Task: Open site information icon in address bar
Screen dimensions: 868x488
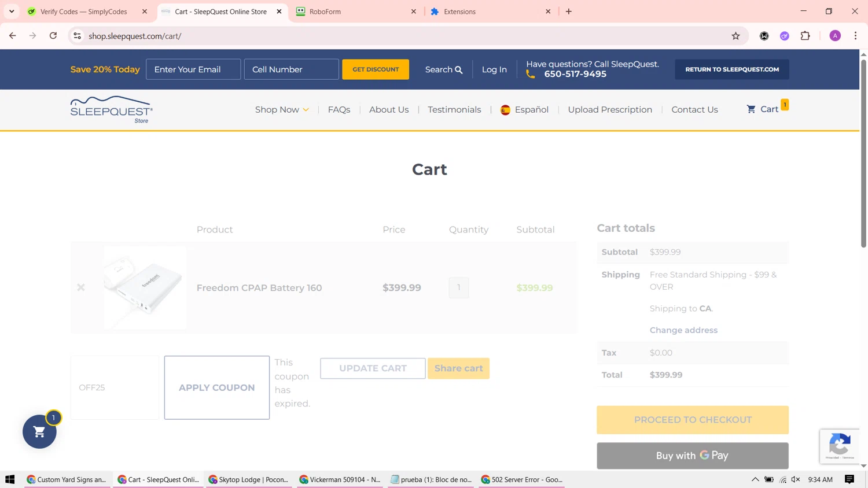Action: pos(77,36)
